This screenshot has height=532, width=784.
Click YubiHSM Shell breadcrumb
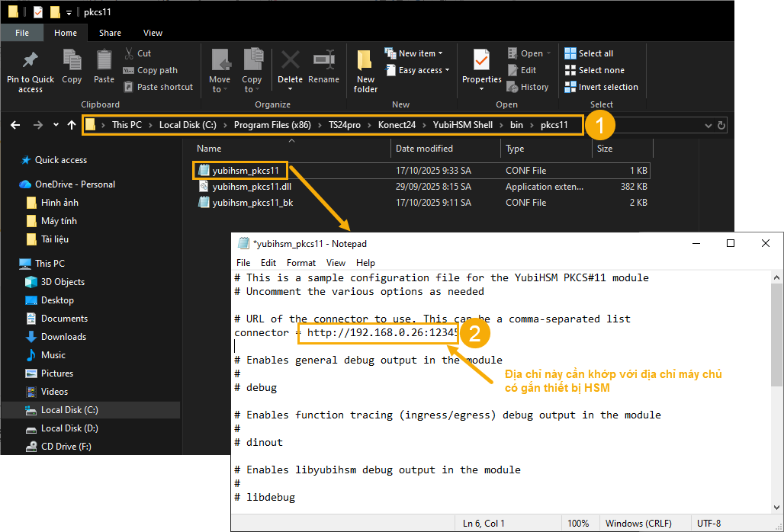pyautogui.click(x=462, y=125)
